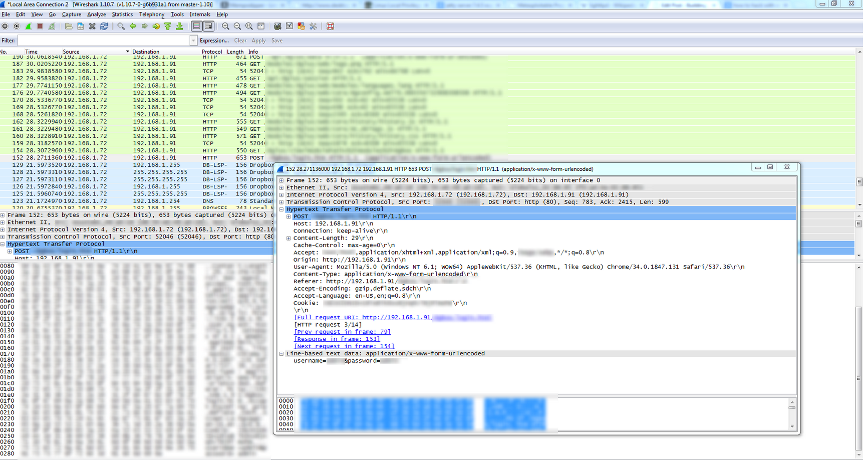
Task: Go to packet number icon
Action: [x=156, y=26]
